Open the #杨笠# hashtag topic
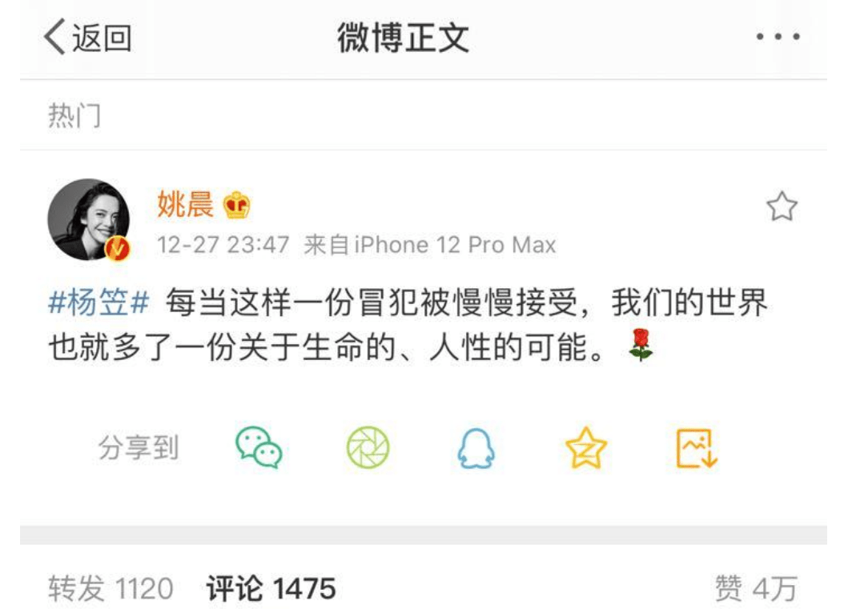The width and height of the screenshot is (868, 609). pos(99,303)
